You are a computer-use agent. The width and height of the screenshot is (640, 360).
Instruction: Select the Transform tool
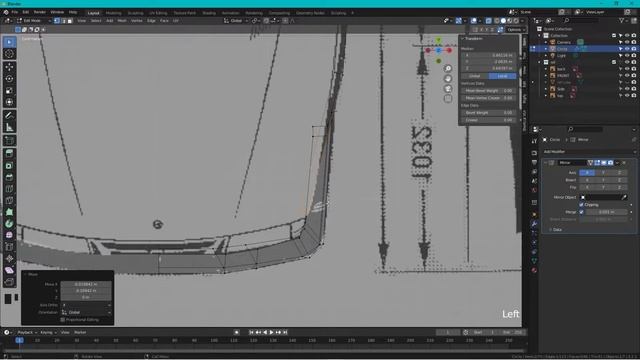[9, 102]
